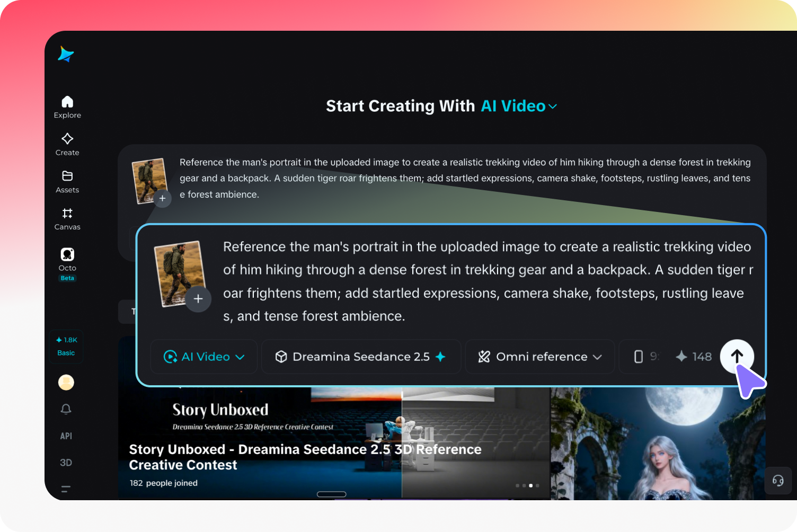Expand the AI Video heading dropdown
Viewport: 797px width, 532px height.
[x=519, y=106]
